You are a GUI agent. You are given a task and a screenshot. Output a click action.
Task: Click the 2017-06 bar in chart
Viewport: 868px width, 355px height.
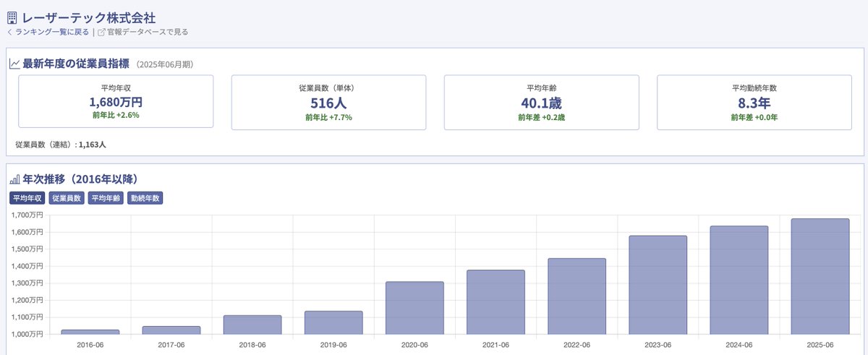tap(171, 330)
